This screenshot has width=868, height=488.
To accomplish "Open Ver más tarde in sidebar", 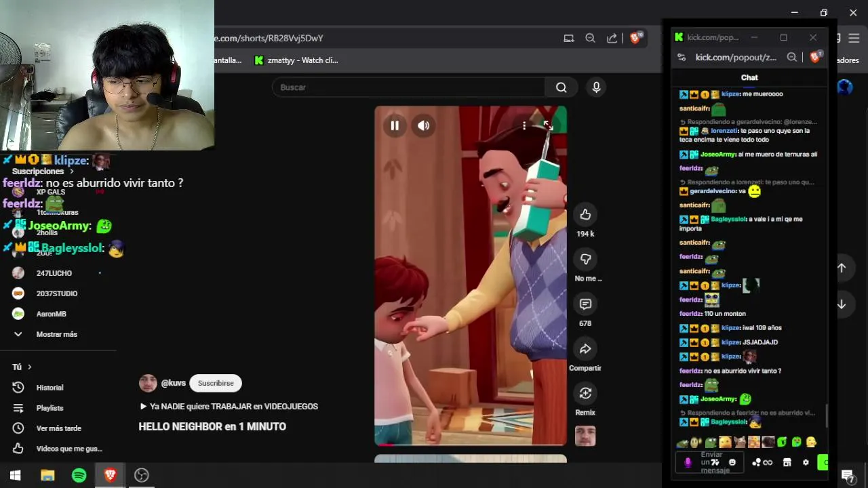I will click(x=58, y=428).
